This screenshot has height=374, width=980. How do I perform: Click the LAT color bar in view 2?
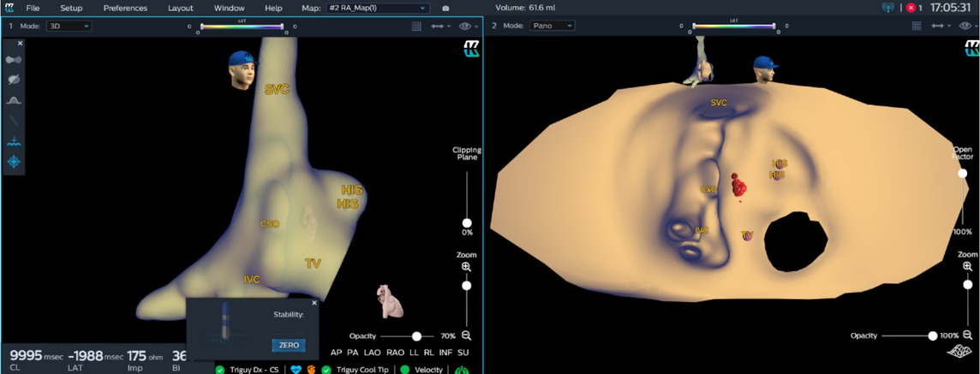pyautogui.click(x=734, y=27)
